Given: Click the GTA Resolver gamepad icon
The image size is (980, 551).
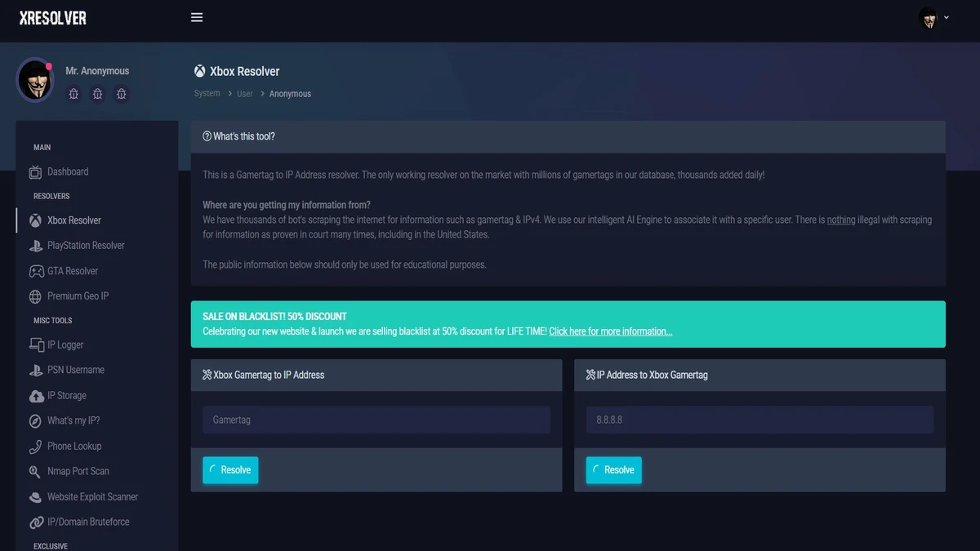Looking at the screenshot, I should coord(36,271).
